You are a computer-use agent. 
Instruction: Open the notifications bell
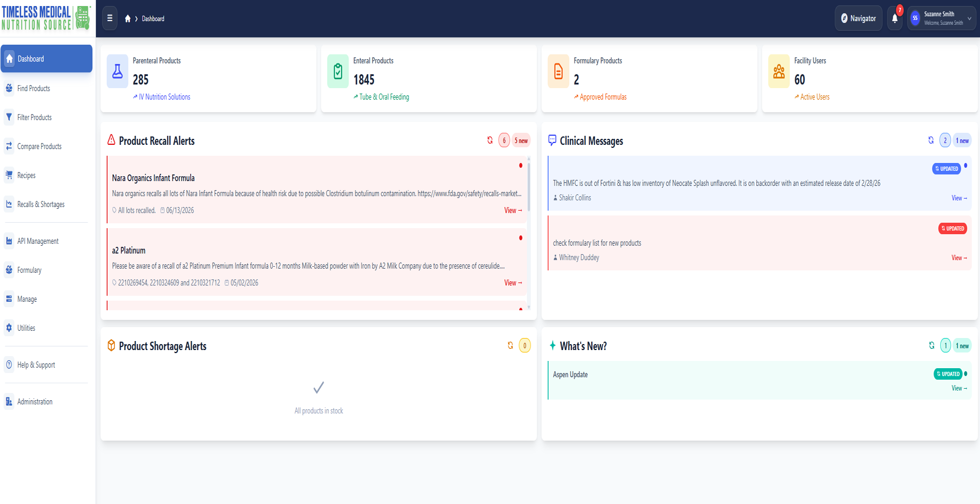(895, 18)
